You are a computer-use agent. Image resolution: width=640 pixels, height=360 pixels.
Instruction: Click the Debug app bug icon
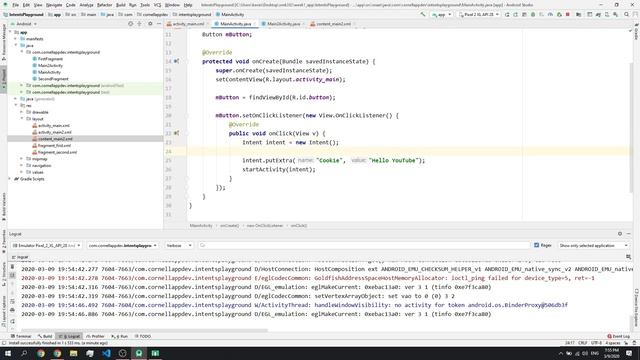click(533, 14)
